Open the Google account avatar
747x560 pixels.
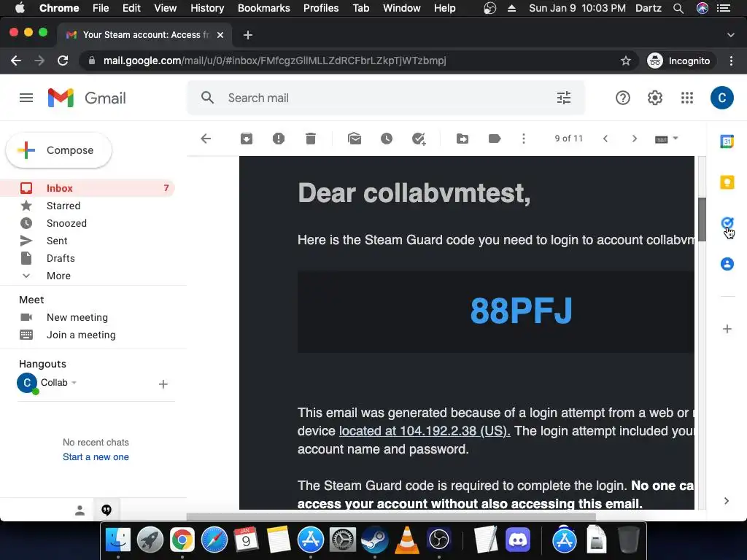coord(721,98)
